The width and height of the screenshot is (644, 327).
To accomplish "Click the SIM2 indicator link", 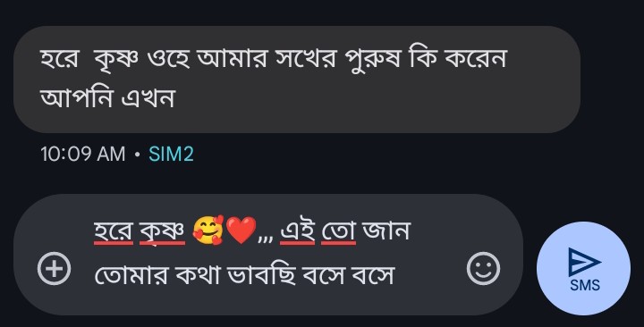I will tap(171, 155).
